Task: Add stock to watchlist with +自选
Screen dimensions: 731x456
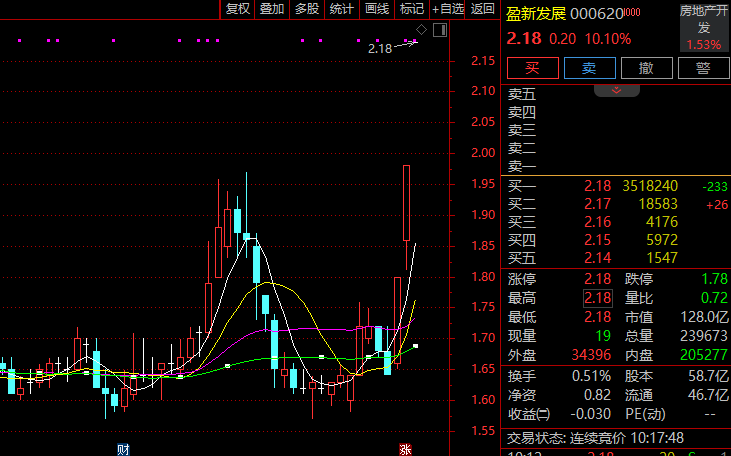Action: click(447, 9)
